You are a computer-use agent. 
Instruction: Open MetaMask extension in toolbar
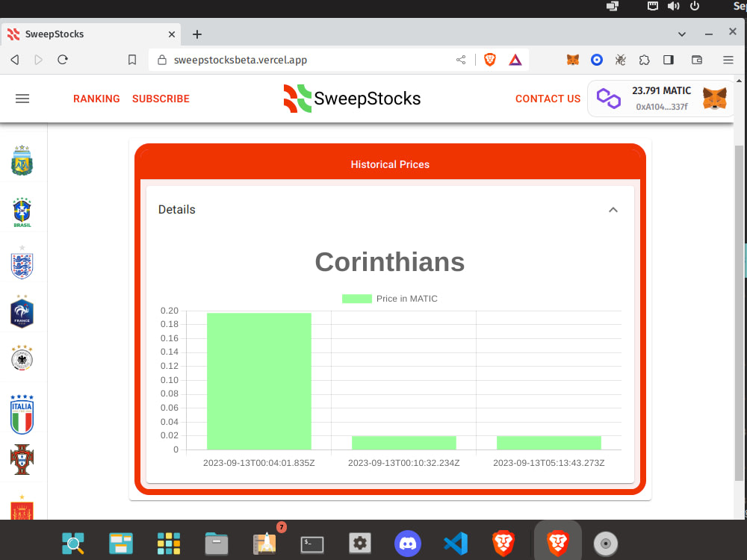[573, 60]
